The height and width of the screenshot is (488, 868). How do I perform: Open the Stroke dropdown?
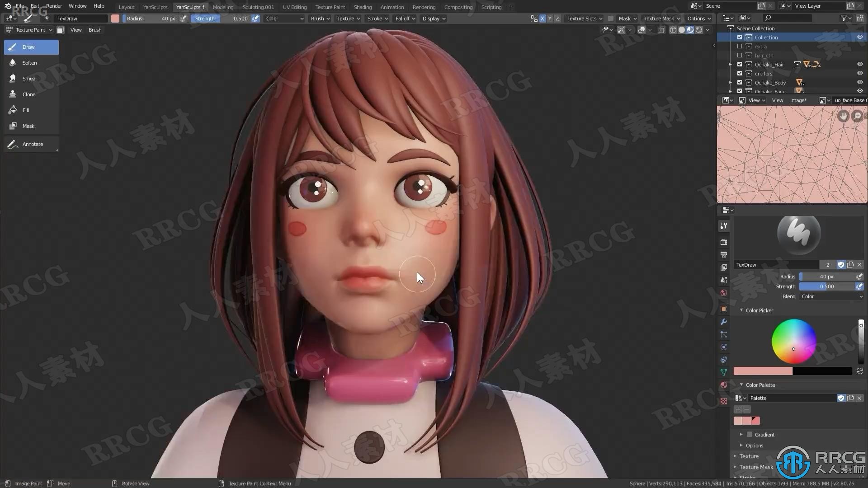click(377, 19)
